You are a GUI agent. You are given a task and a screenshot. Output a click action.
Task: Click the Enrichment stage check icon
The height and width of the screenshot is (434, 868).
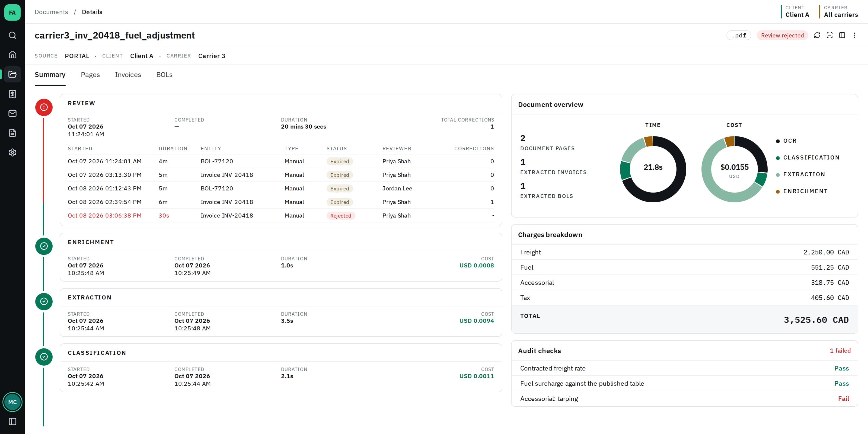pyautogui.click(x=44, y=246)
